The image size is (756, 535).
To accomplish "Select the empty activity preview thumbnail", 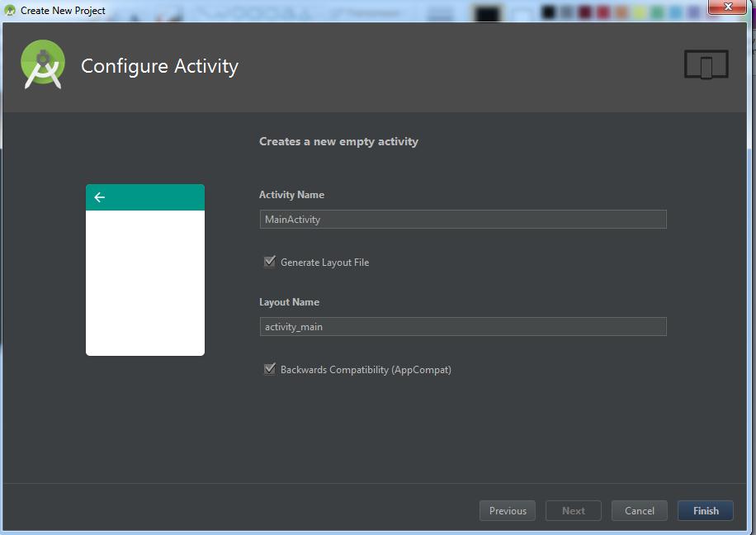I will (x=145, y=270).
